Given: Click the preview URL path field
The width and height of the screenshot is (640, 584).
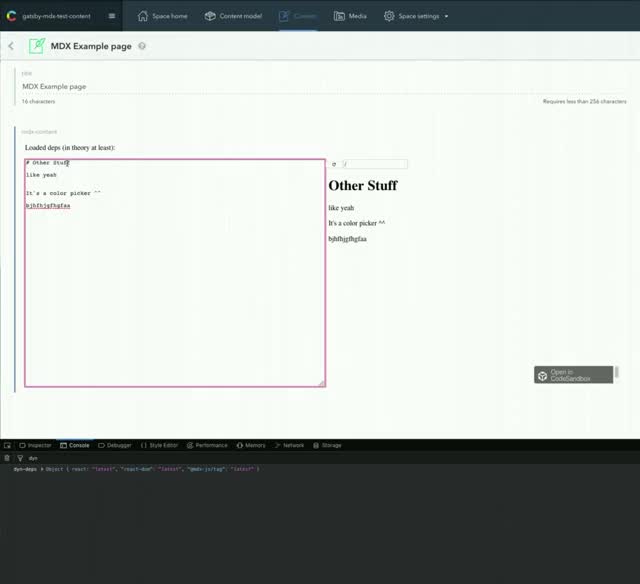Looking at the screenshot, I should 375,164.
